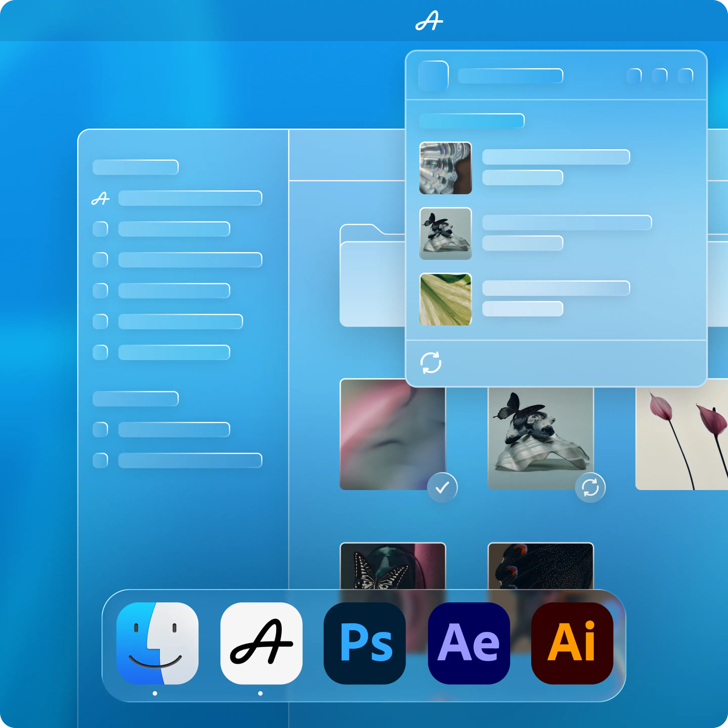Open After Effects from the dock

tap(469, 643)
